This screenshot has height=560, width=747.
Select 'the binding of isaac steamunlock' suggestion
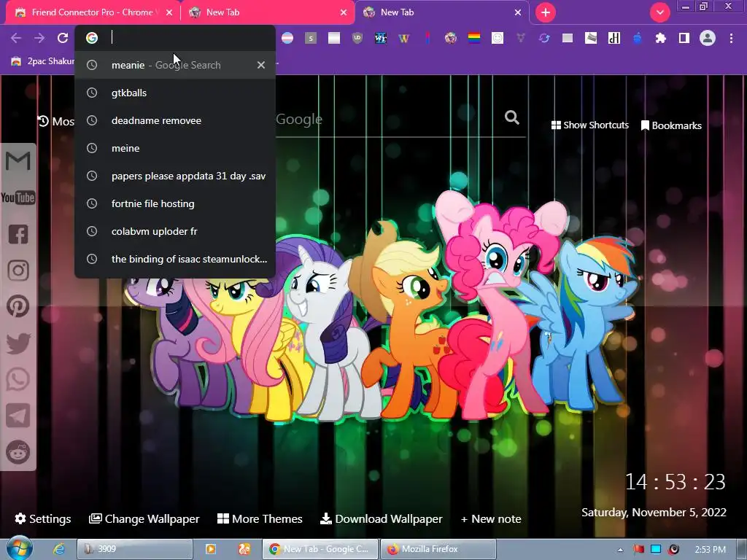click(175, 259)
